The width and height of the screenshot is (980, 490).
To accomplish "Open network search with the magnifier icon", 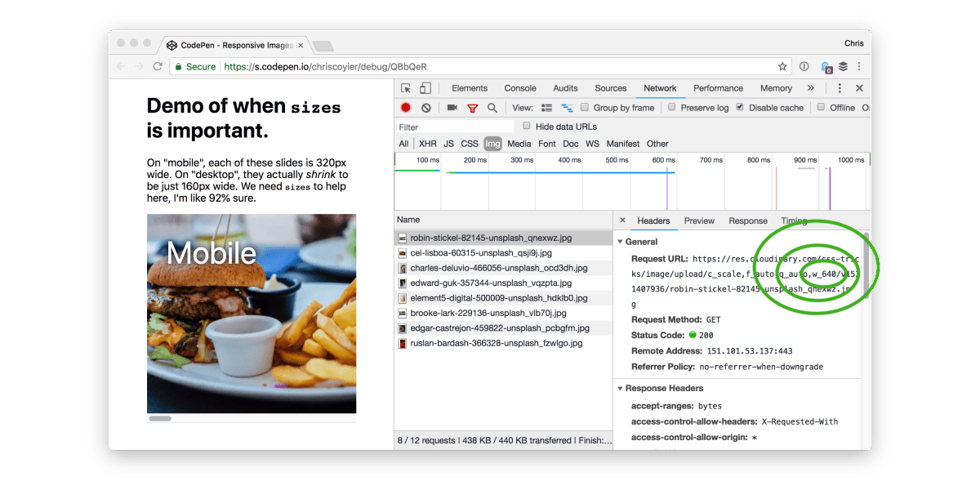I will 492,108.
